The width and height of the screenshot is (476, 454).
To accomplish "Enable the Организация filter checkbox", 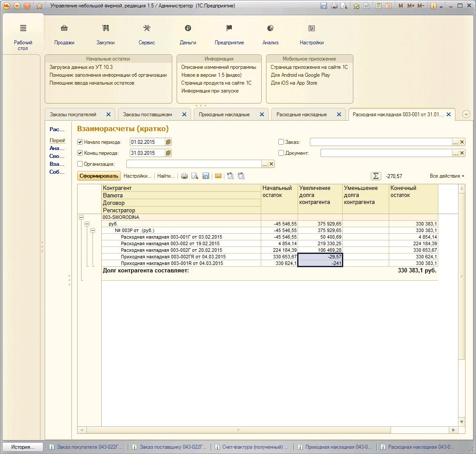I will coord(80,164).
